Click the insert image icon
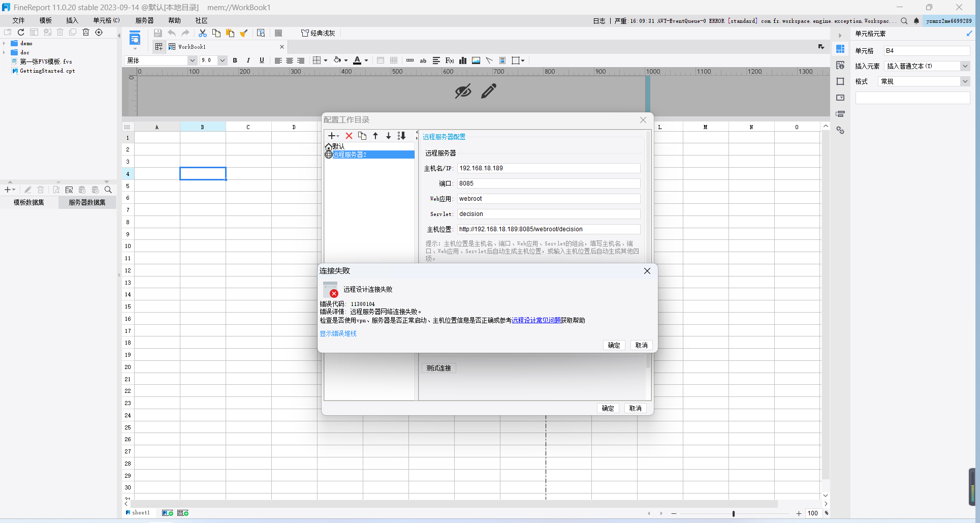The image size is (980, 523). click(476, 60)
